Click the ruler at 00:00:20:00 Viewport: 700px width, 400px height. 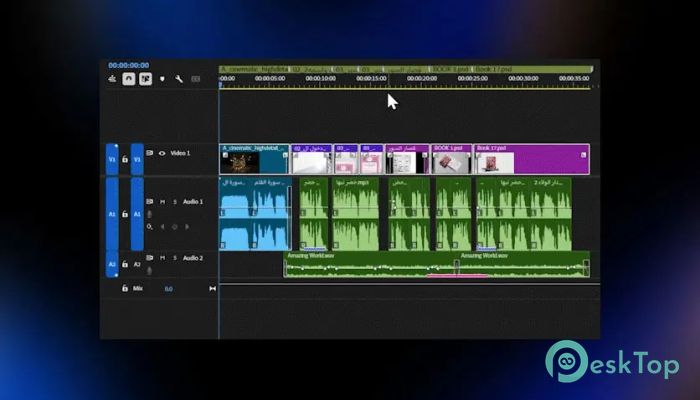(x=422, y=79)
